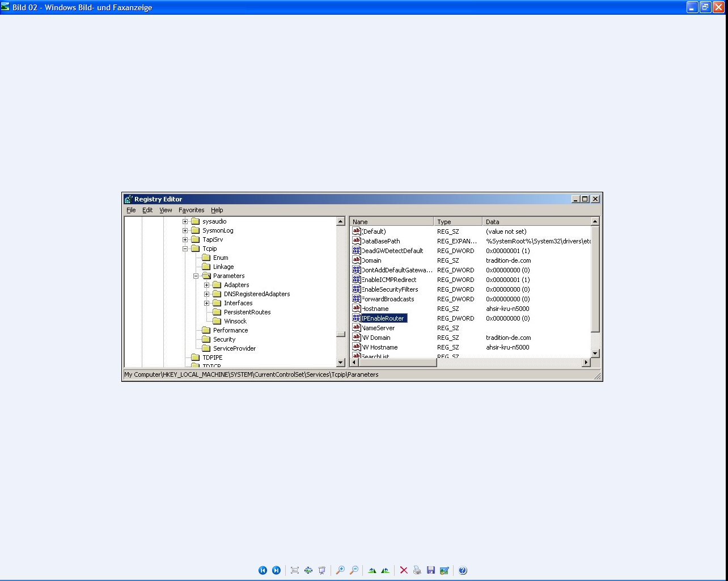Zoom out with the magnifier minus icon
Viewport: 728px width, 581px height.
(354, 570)
